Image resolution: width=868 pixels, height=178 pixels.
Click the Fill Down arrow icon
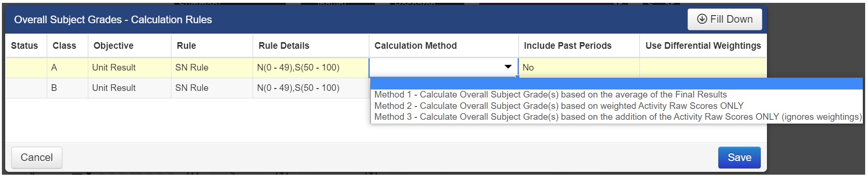coord(702,19)
